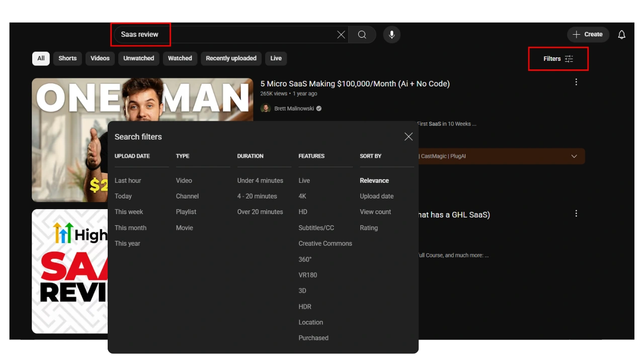This screenshot has height=362, width=644.
Task: Enable the Purchased feature filter
Action: pyautogui.click(x=313, y=338)
